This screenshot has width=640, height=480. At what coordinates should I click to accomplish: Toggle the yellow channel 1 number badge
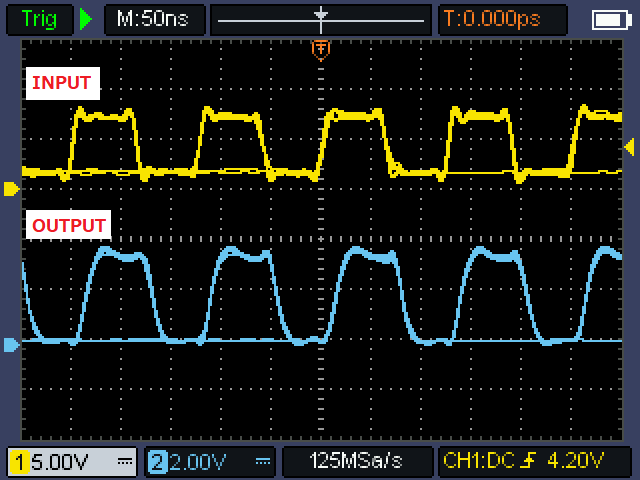tap(20, 461)
